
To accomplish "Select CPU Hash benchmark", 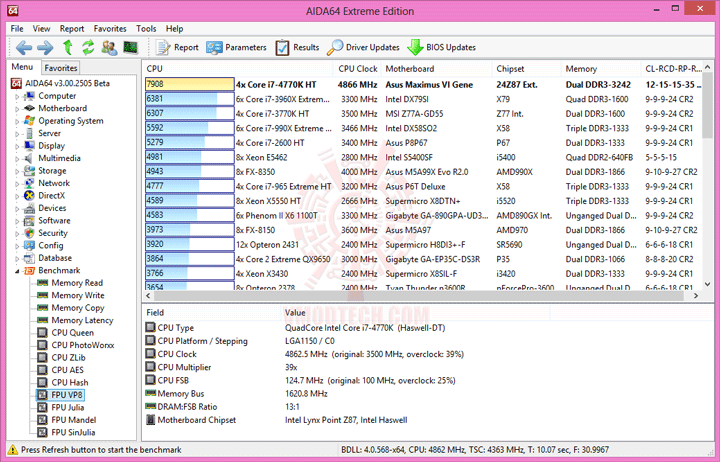I will coord(70,382).
